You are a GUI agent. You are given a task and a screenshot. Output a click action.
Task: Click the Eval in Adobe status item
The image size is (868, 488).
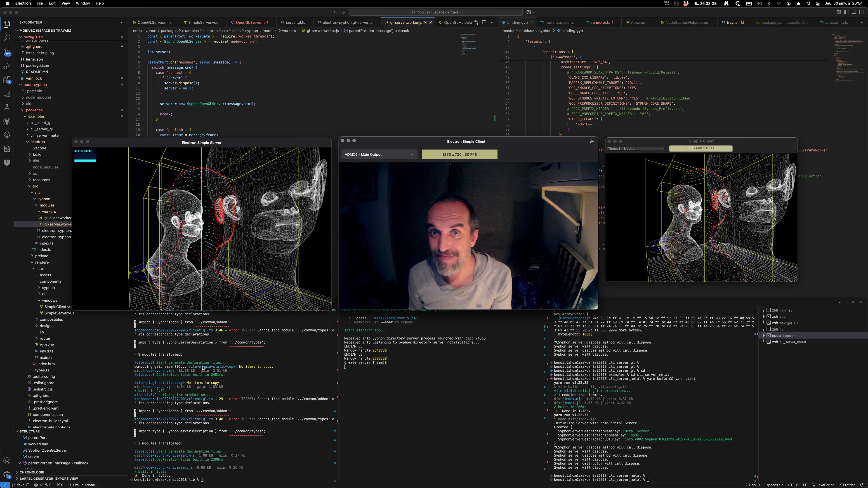[x=83, y=485]
